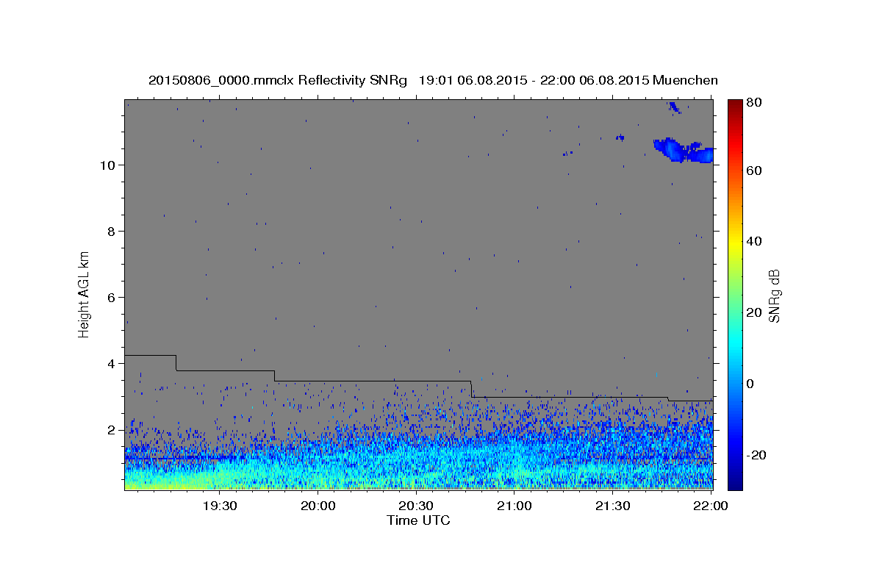This screenshot has width=882, height=588.
Task: Click the 'SNRg dB' colorbar label
Action: point(774,296)
